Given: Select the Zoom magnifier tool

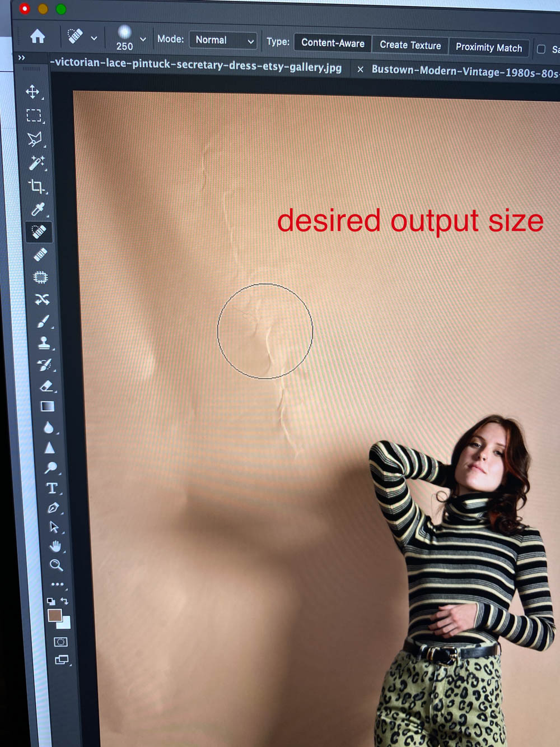Looking at the screenshot, I should point(56,565).
